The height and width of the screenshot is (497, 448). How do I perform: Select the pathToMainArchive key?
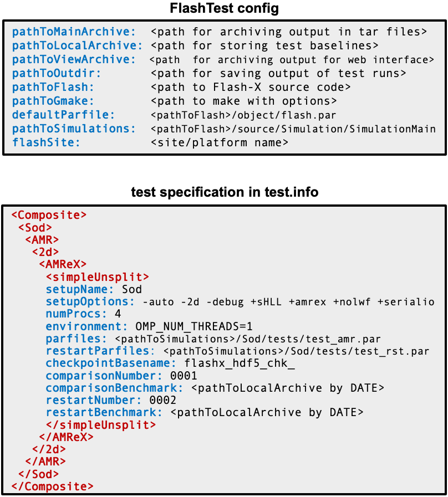(x=74, y=32)
